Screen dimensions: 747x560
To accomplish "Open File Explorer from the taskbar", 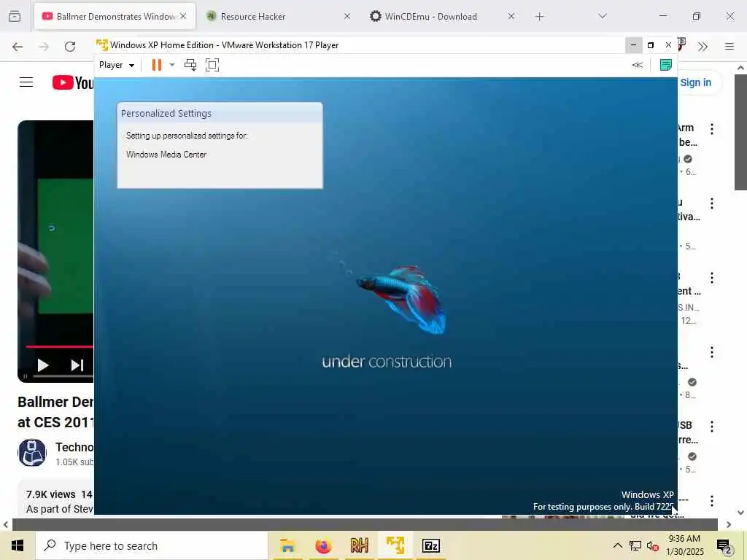I will pos(287,545).
